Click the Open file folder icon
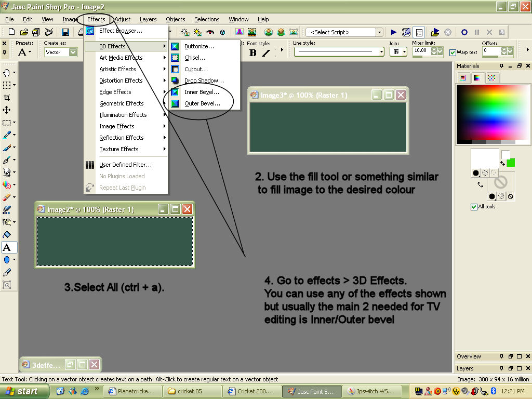The width and height of the screenshot is (532, 399). pos(24,32)
